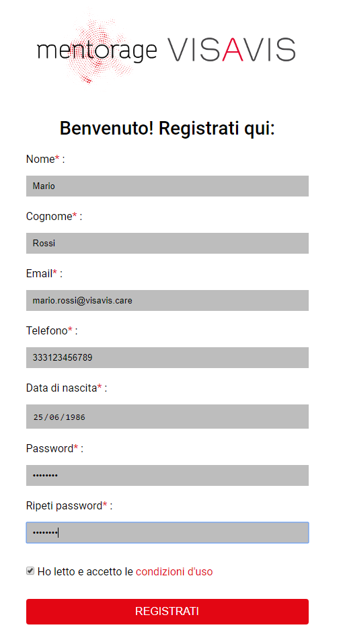343x644 pixels.
Task: Select the Cognome field containing Rossi
Action: (x=167, y=243)
